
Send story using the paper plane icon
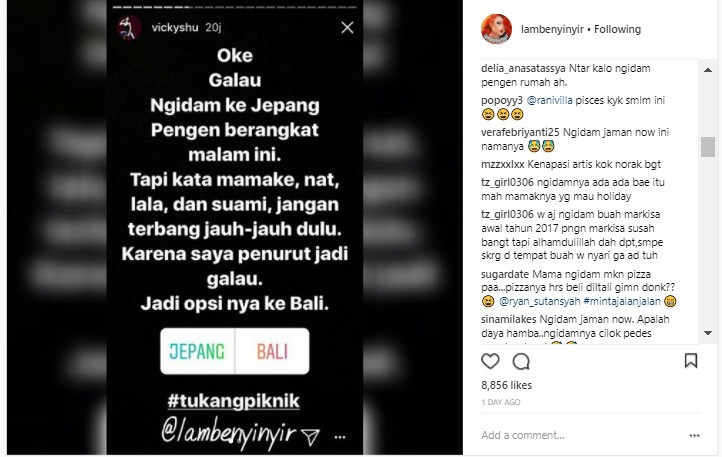pyautogui.click(x=310, y=436)
